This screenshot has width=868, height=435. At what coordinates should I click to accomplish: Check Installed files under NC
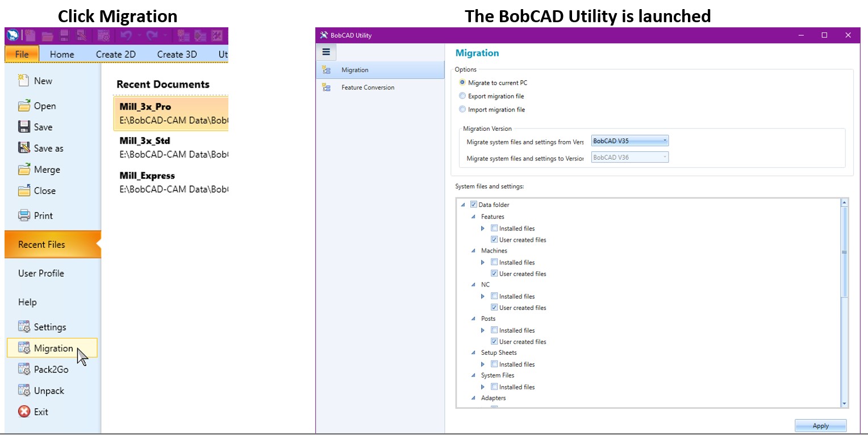point(494,296)
